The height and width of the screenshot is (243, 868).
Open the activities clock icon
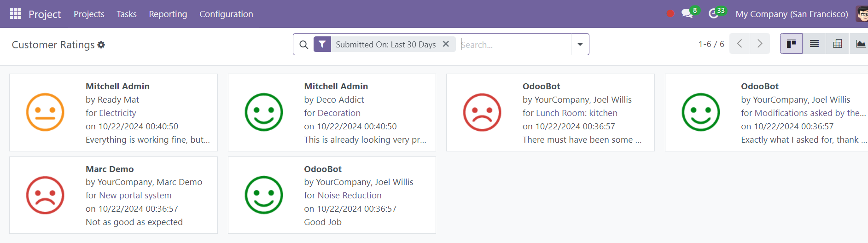(x=713, y=14)
